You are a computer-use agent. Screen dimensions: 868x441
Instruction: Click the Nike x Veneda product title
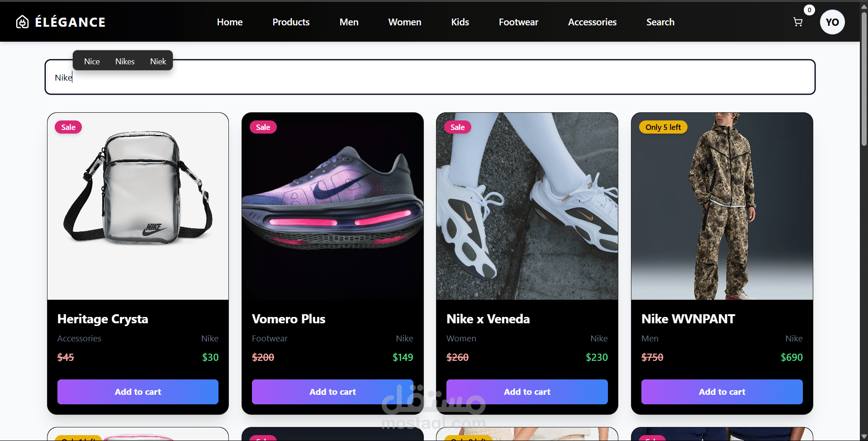(488, 319)
